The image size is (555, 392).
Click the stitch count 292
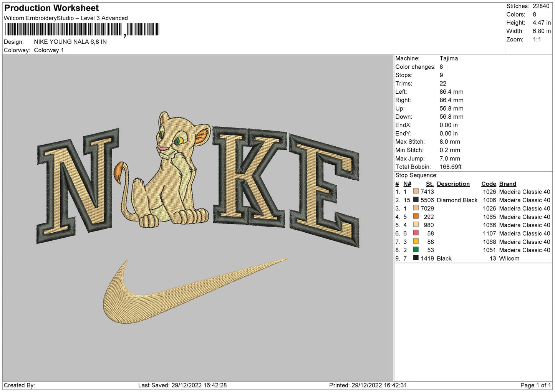(429, 217)
